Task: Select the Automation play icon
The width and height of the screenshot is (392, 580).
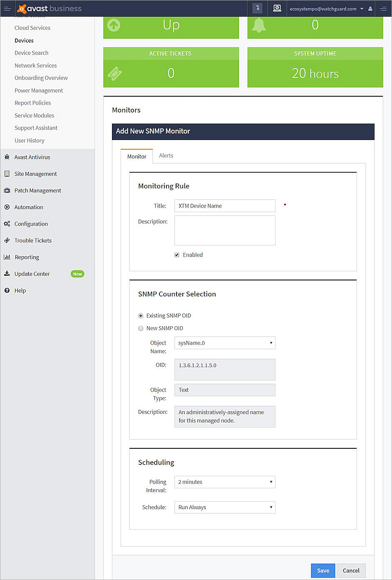Action: pos(7,207)
